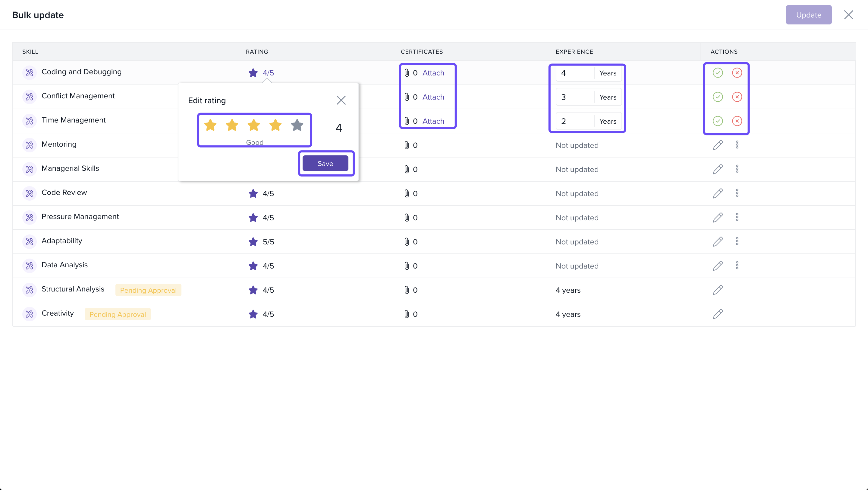Image resolution: width=868 pixels, height=490 pixels.
Task: Click the Update button
Action: pos(808,15)
